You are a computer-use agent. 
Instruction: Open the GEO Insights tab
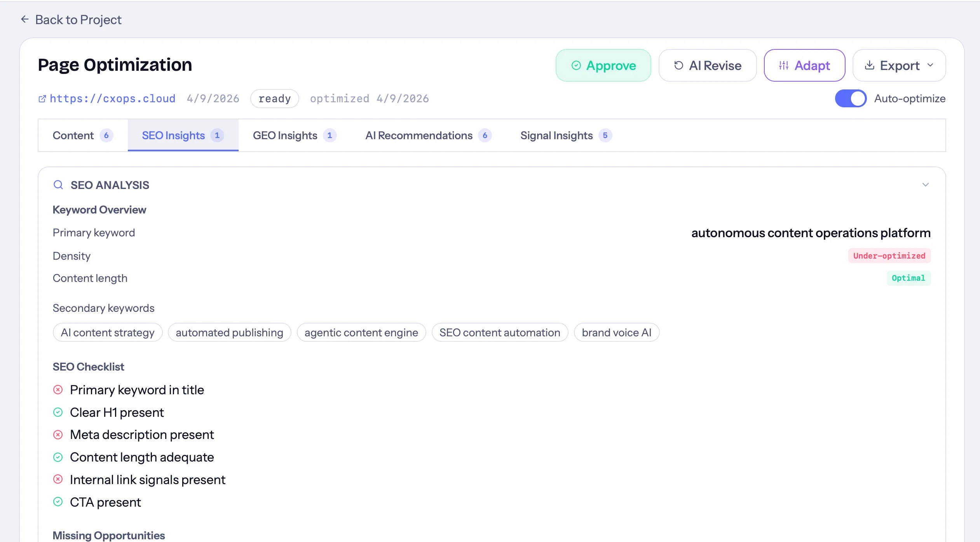point(295,135)
